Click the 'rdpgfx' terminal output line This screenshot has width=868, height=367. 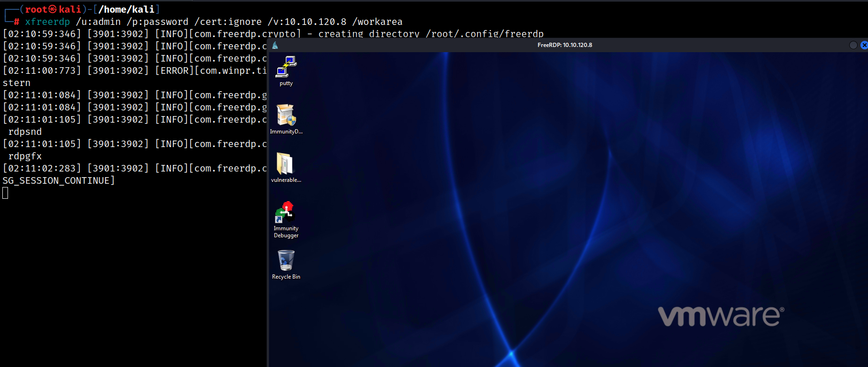click(25, 156)
